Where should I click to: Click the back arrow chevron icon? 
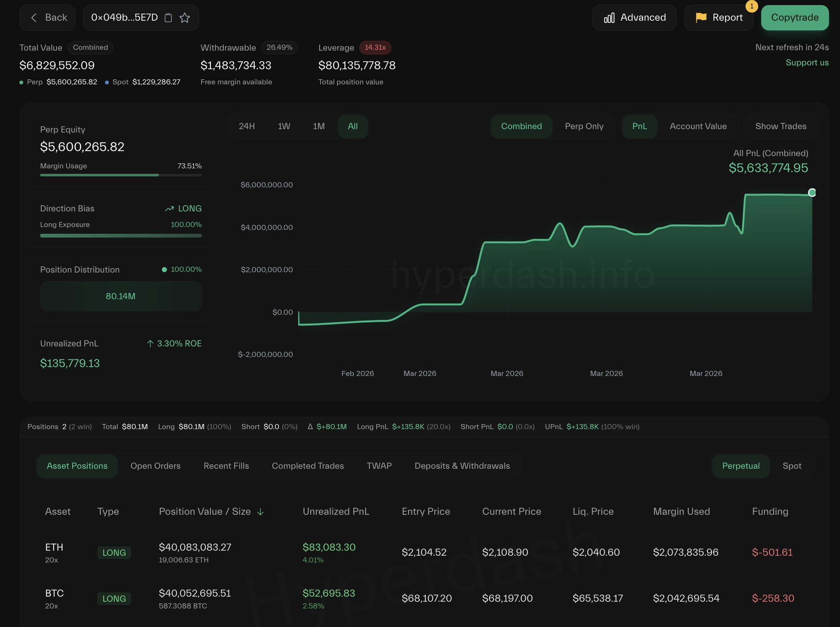[34, 18]
